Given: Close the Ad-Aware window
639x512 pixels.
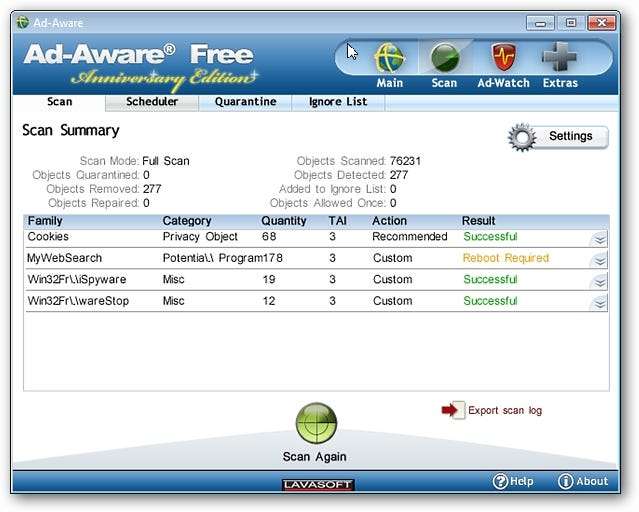Looking at the screenshot, I should [x=602, y=23].
